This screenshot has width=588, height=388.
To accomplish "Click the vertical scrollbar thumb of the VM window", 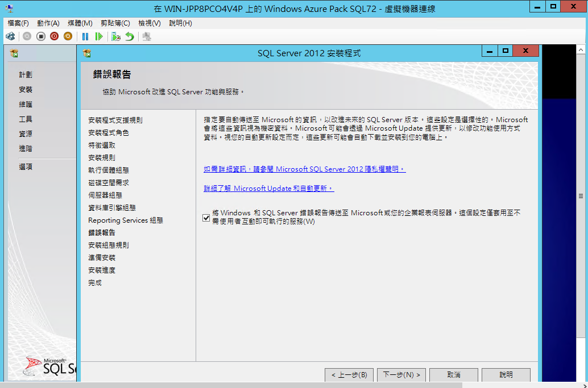I will (581, 196).
